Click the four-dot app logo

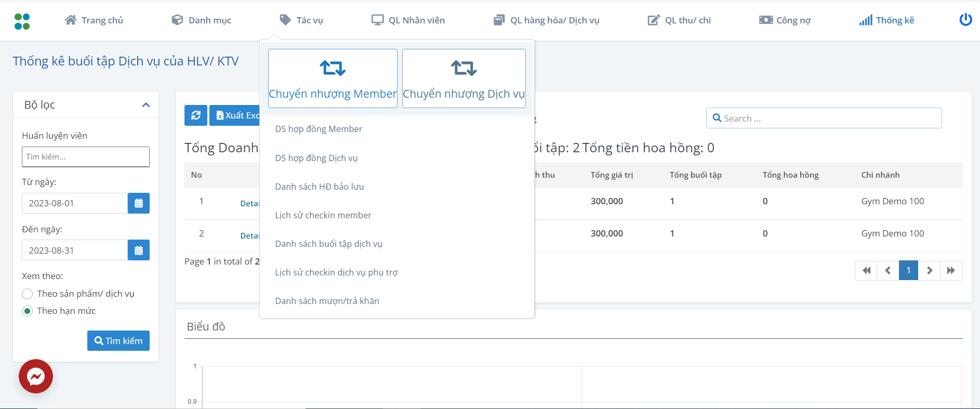point(22,21)
